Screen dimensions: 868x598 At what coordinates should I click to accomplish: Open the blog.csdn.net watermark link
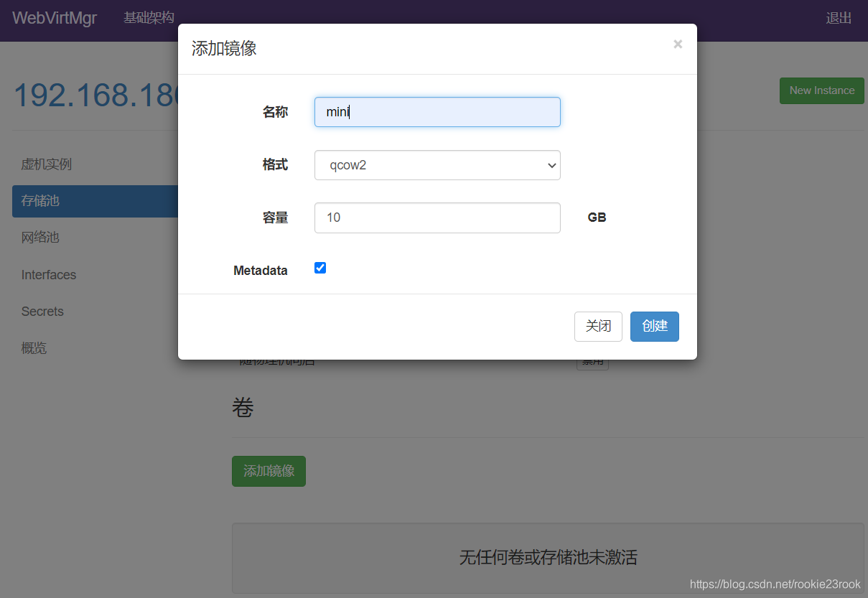(x=775, y=584)
